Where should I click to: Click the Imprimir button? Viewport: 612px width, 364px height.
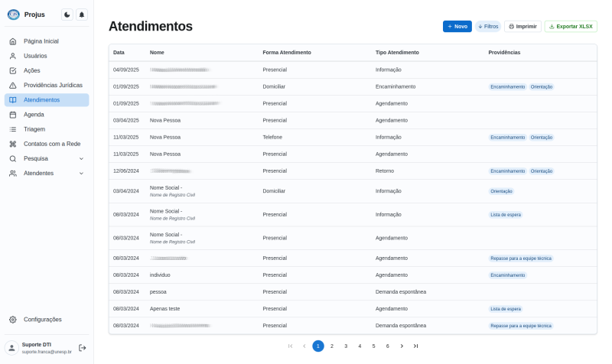pyautogui.click(x=522, y=26)
